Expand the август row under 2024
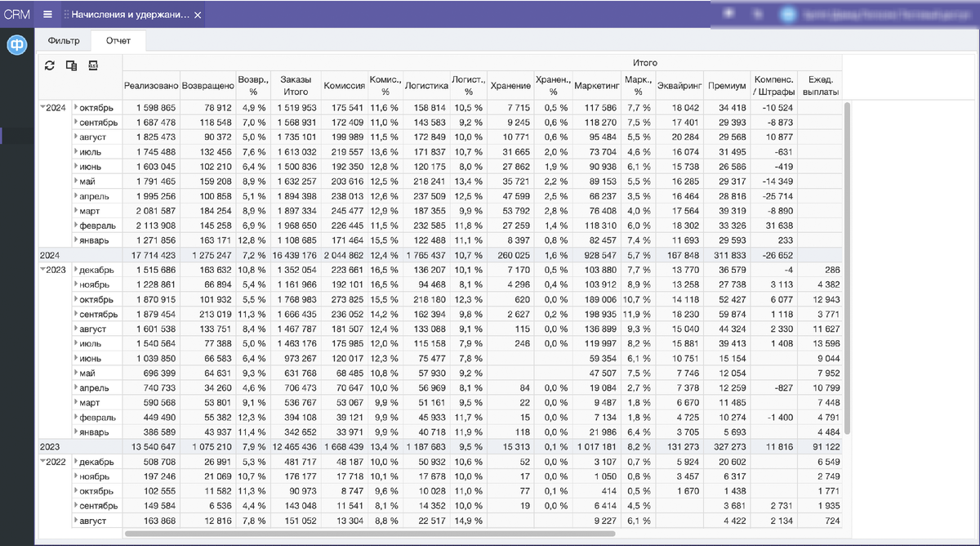This screenshot has height=546, width=980. coord(76,137)
